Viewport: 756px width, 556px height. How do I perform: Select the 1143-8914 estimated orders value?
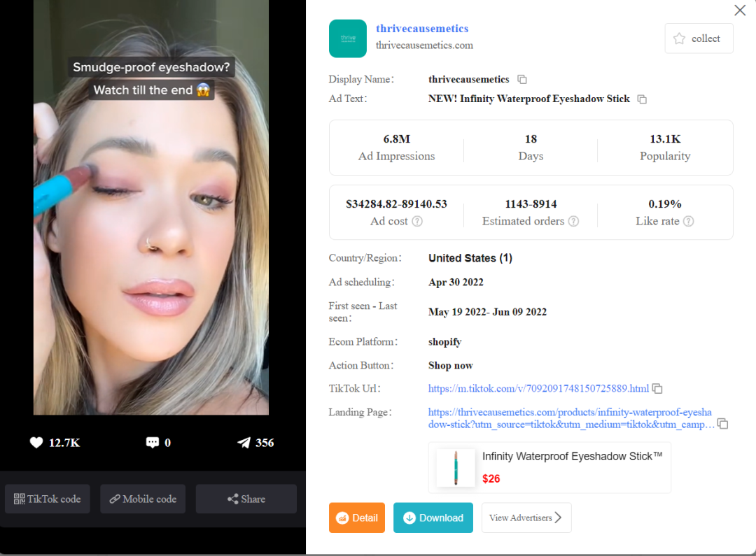pos(531,204)
